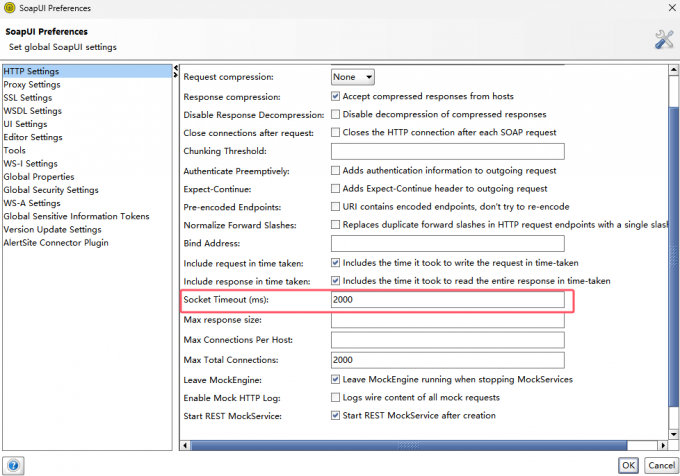The width and height of the screenshot is (680, 476).
Task: Click the Bind Address text field
Action: click(x=448, y=243)
